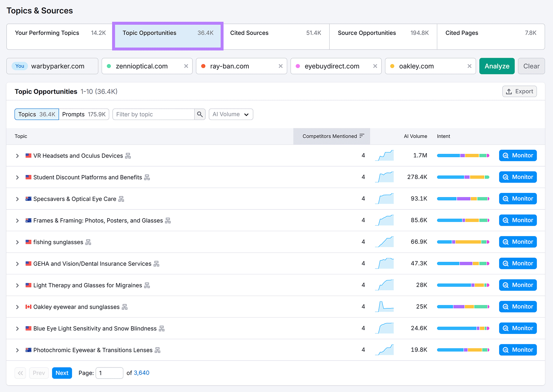Monitor Light Therapy and Glasses for Migraines
The height and width of the screenshot is (392, 553).
coord(518,285)
